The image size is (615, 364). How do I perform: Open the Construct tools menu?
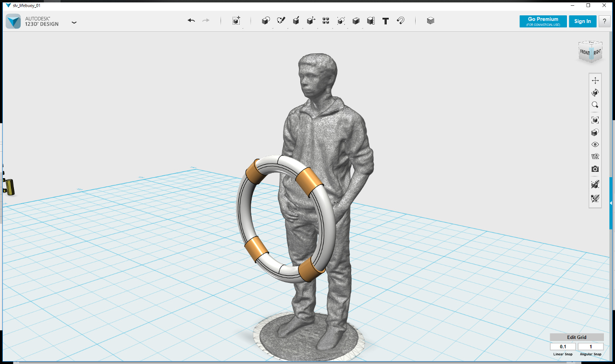click(296, 21)
